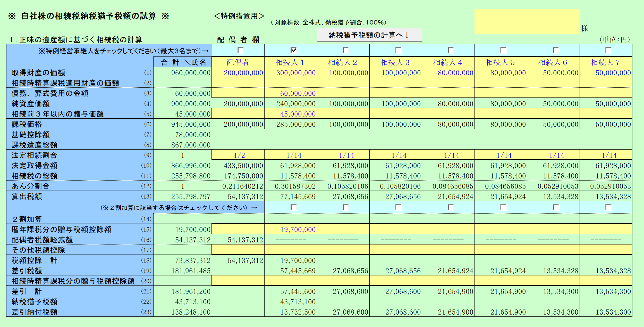This screenshot has width=644, height=327.
Task: Check the 特例経営承継人 box above 相続人5
Action: (503, 50)
